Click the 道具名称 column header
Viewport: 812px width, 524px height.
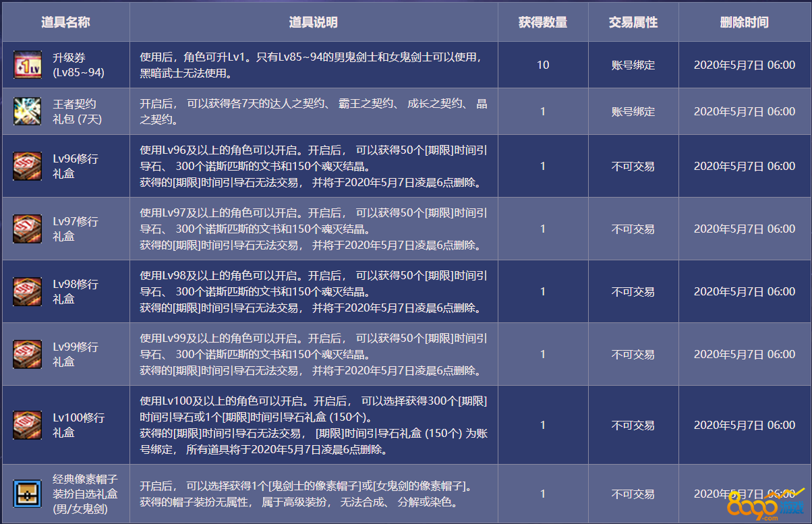[x=65, y=22]
